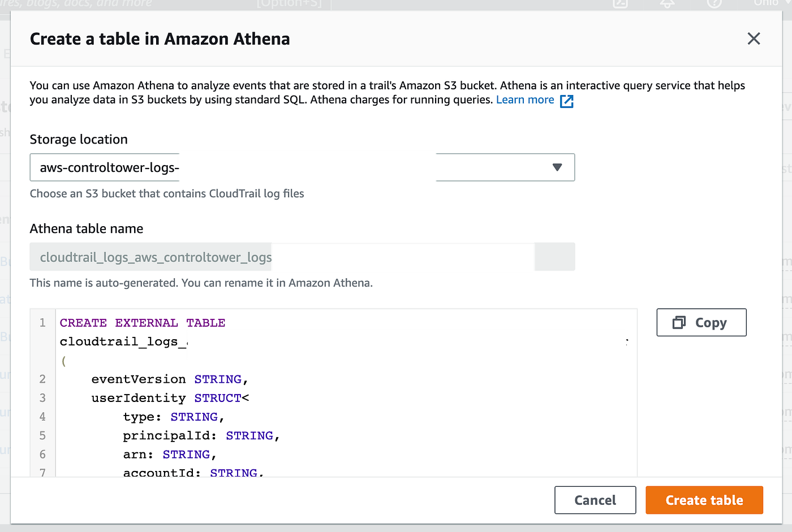
Task: Click the orange Create table button
Action: pyautogui.click(x=704, y=500)
